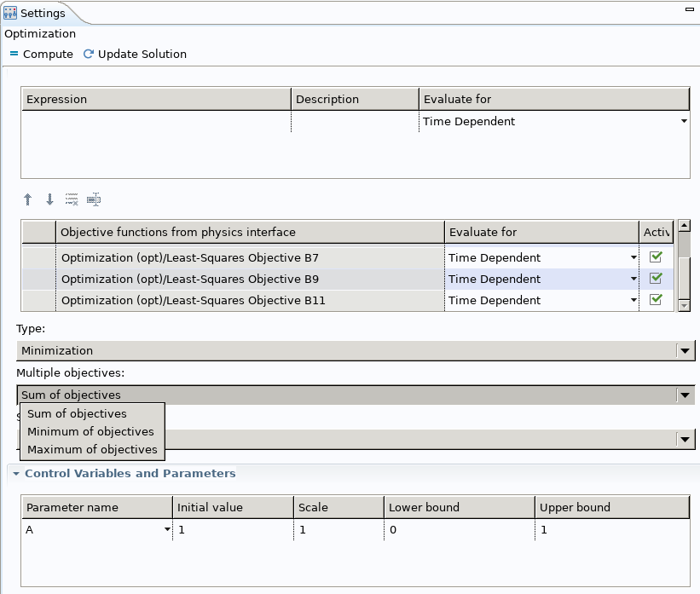
Task: Click the empty Expression cell
Action: tap(156, 122)
